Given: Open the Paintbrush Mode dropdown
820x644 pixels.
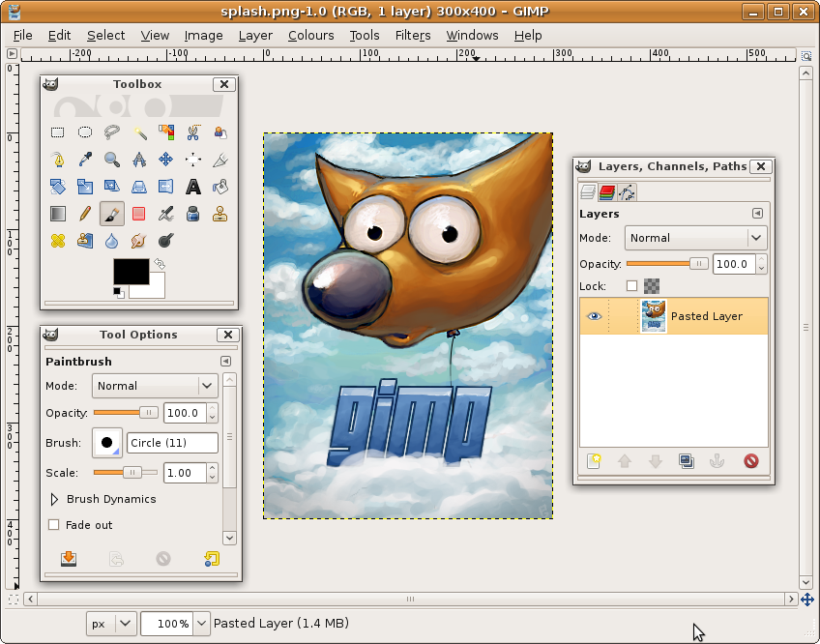Looking at the screenshot, I should tap(155, 386).
